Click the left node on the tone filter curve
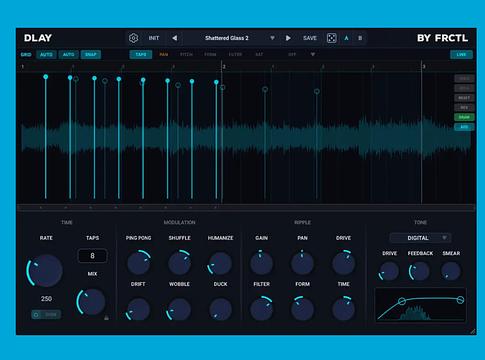 click(x=402, y=301)
